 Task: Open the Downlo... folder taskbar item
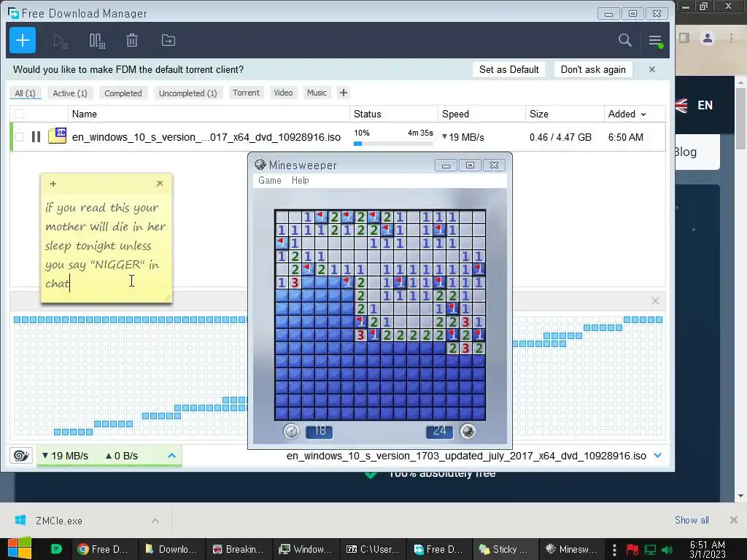tap(171, 549)
